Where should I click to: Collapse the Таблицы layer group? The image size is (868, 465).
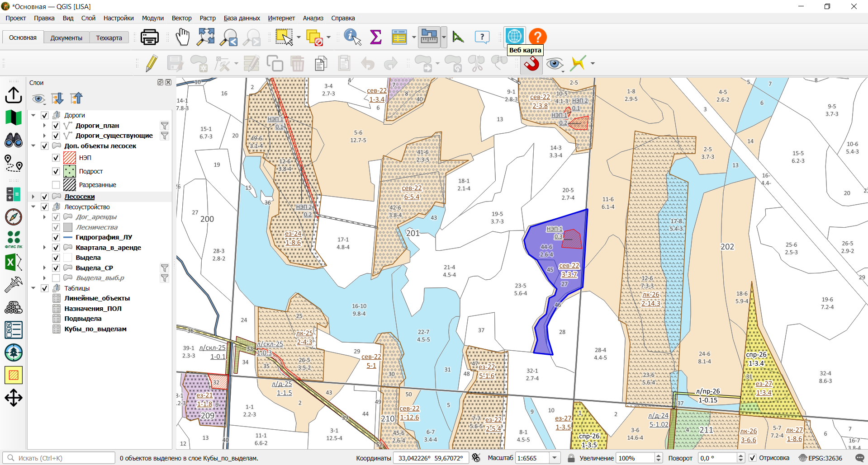33,288
